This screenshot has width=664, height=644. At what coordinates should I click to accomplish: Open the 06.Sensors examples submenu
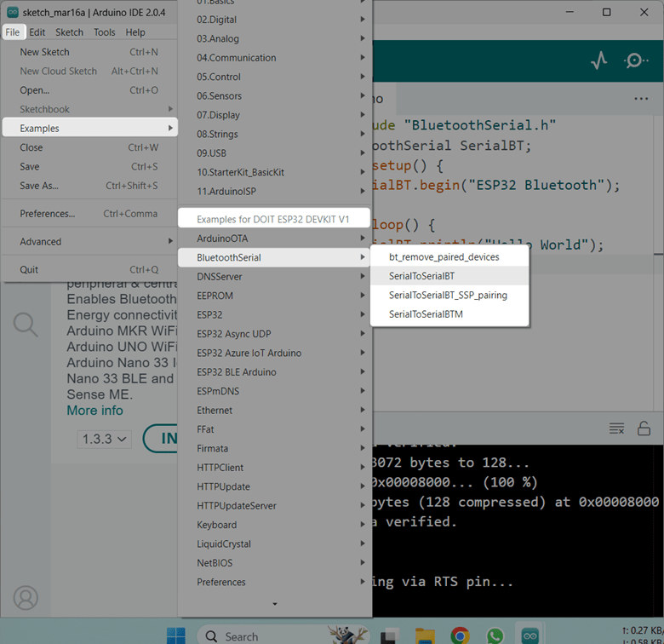click(x=274, y=95)
